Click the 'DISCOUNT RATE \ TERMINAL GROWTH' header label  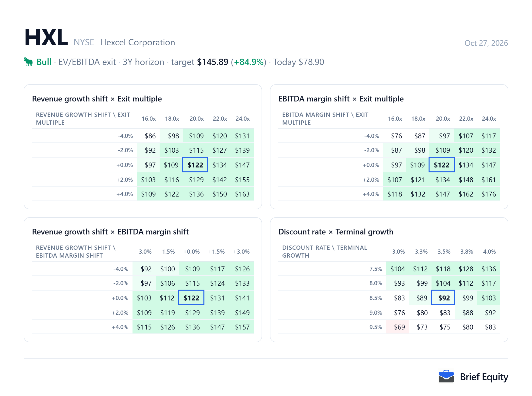(325, 252)
